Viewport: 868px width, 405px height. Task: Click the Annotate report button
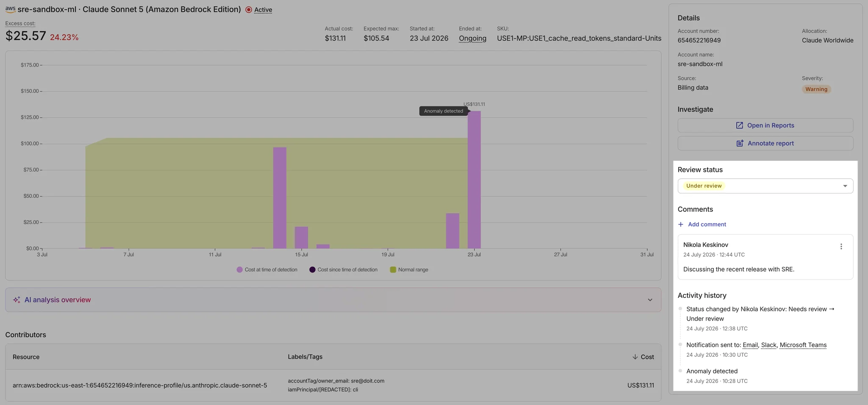click(x=765, y=143)
